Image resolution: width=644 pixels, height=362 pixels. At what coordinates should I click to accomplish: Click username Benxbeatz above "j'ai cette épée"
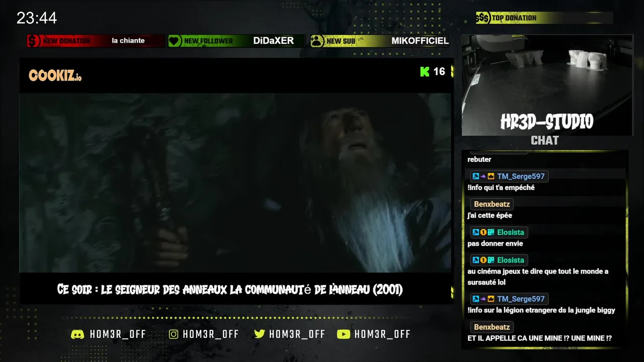tap(492, 205)
